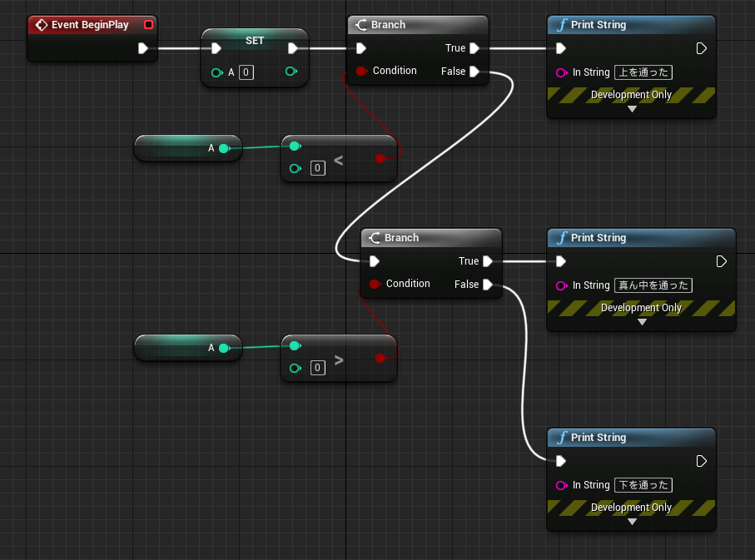Viewport: 755px width, 560px height.
Task: Edit the A value field on SET node
Action: 246,72
